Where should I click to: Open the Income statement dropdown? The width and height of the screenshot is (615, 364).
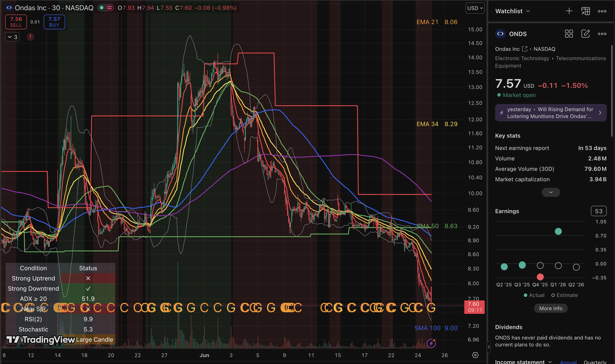(523, 362)
